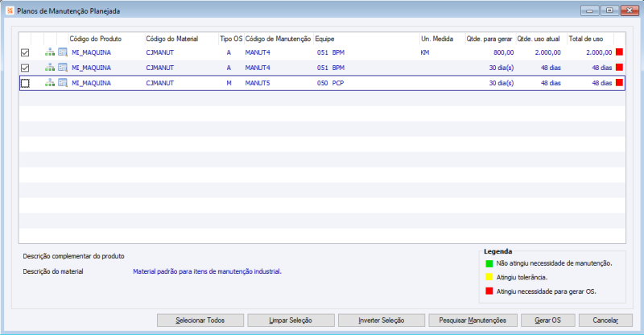Click the KM unit cell
This screenshot has width=644, height=335.
tap(425, 52)
